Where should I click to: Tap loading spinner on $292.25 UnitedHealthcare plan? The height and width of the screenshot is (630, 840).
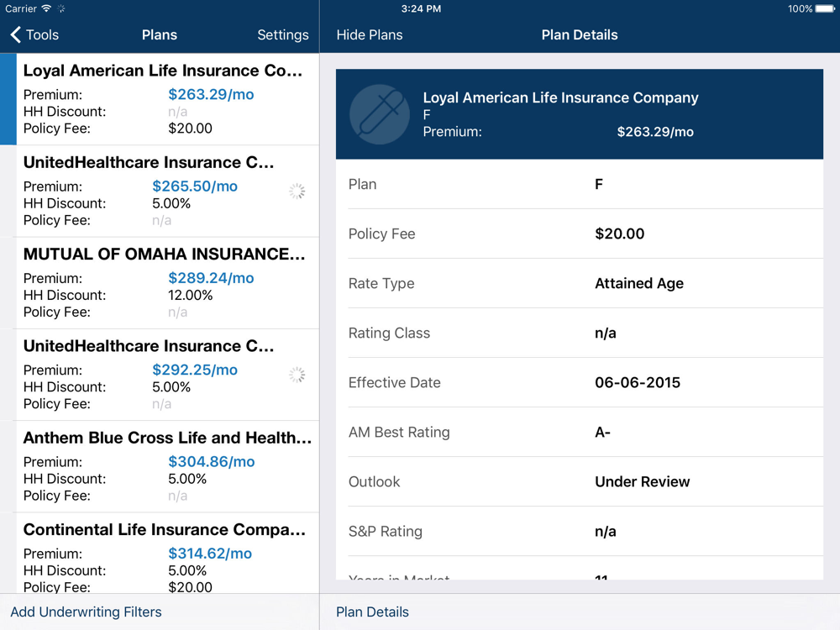pos(297,375)
